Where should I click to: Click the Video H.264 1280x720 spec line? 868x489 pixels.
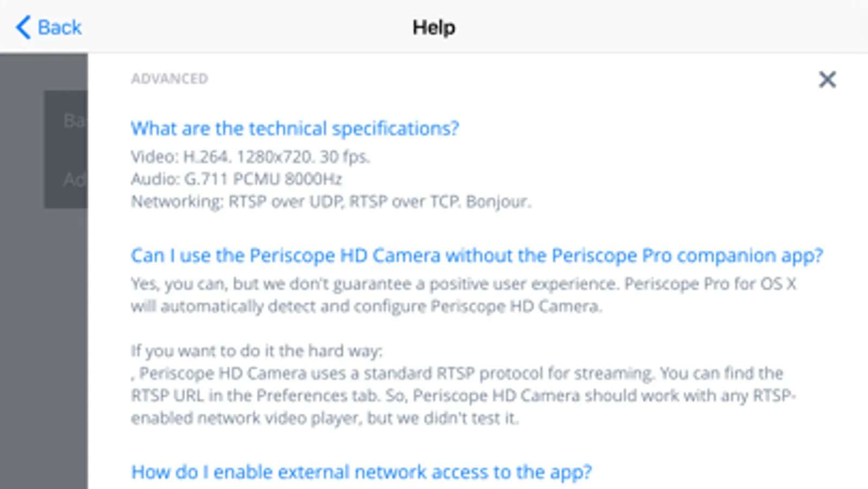[250, 157]
